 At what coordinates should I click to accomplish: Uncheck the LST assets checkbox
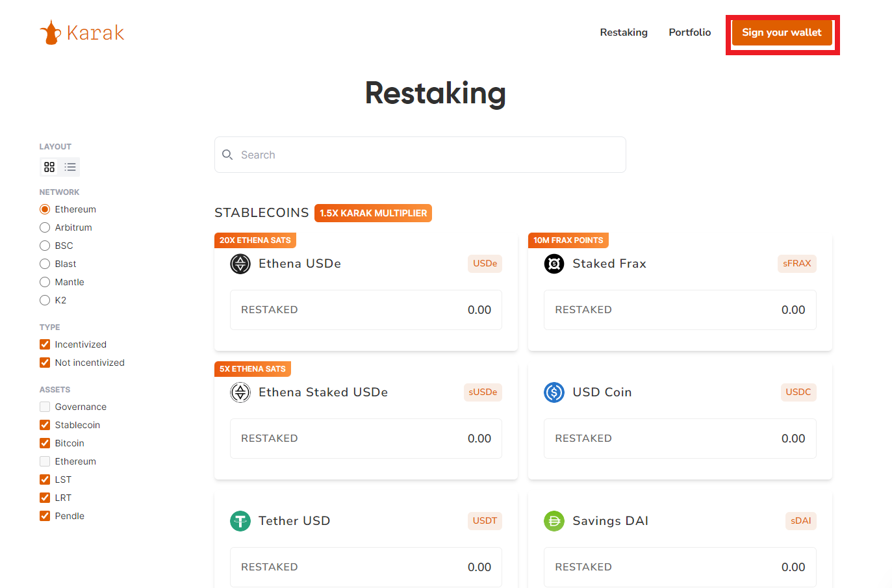pos(45,479)
